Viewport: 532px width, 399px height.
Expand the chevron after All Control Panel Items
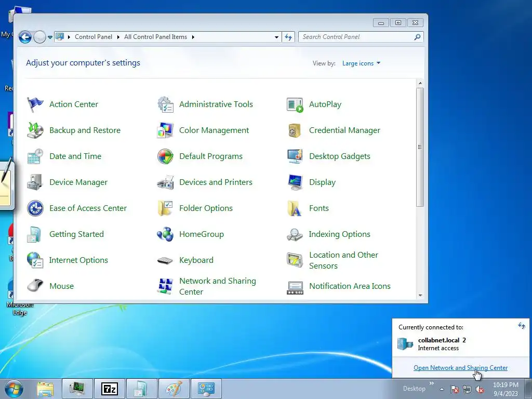tap(193, 37)
